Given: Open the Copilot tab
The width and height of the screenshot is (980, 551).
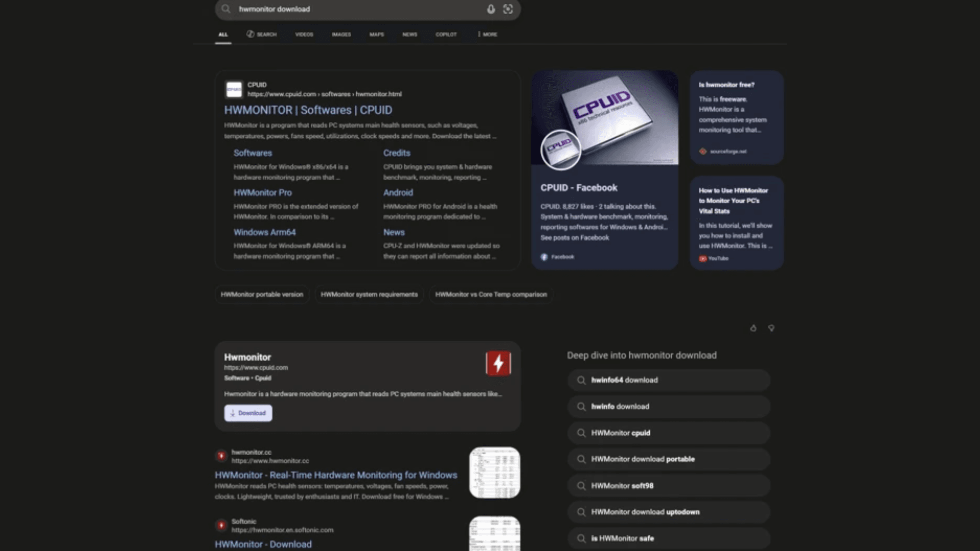Looking at the screenshot, I should (446, 35).
